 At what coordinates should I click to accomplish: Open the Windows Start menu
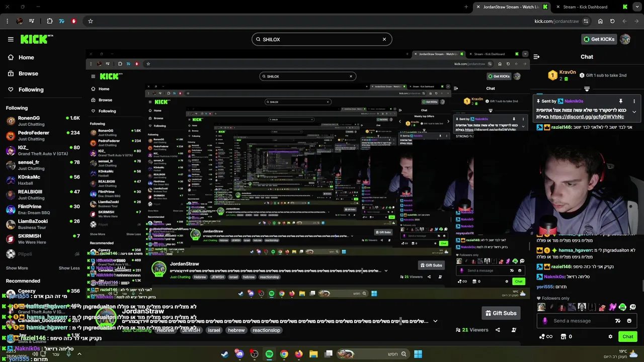[x=418, y=354]
